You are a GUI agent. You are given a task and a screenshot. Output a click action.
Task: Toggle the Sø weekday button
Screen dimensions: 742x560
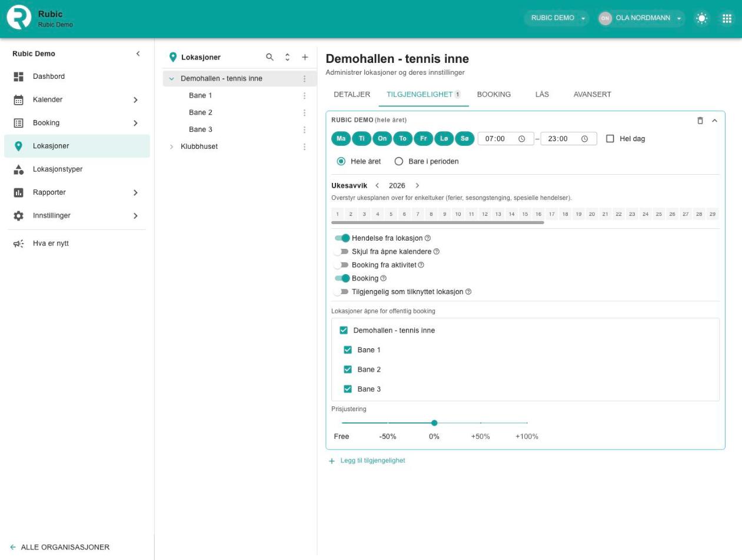[x=465, y=139]
